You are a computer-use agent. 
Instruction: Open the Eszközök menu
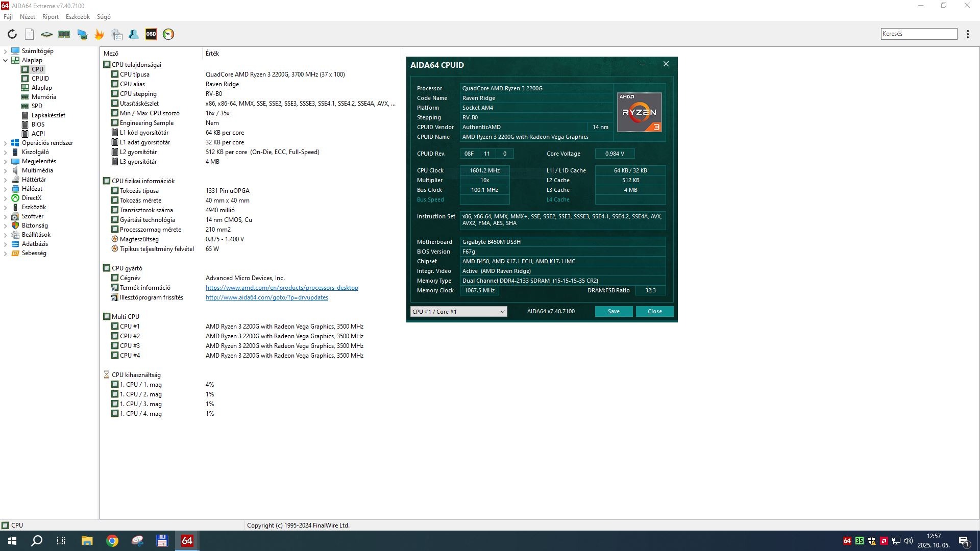pos(78,17)
